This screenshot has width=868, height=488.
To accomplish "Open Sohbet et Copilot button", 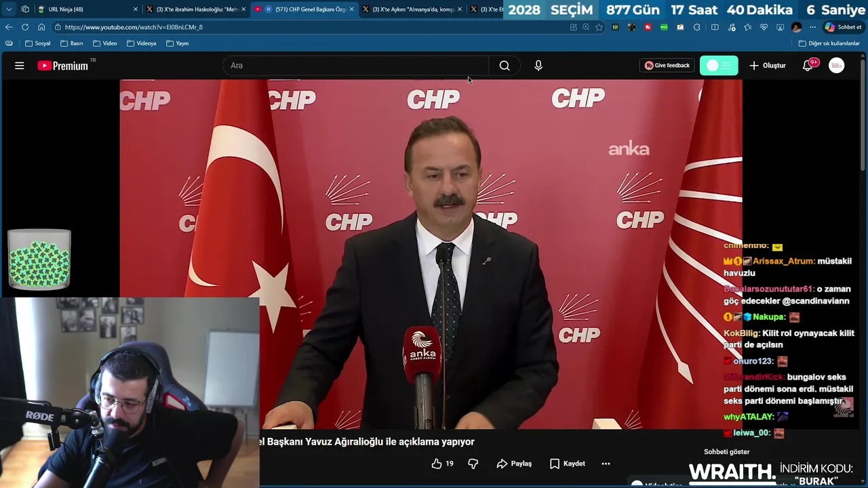I will (x=842, y=27).
